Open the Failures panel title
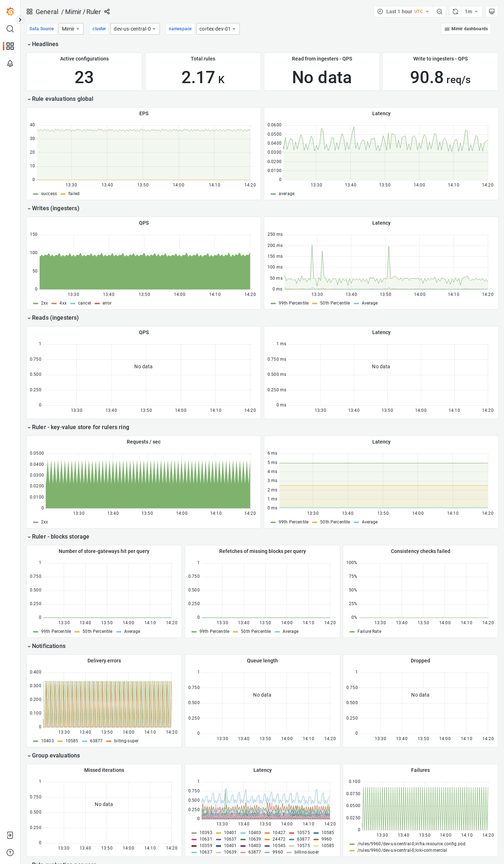Screen dimensions: 504x864 (x=420, y=770)
